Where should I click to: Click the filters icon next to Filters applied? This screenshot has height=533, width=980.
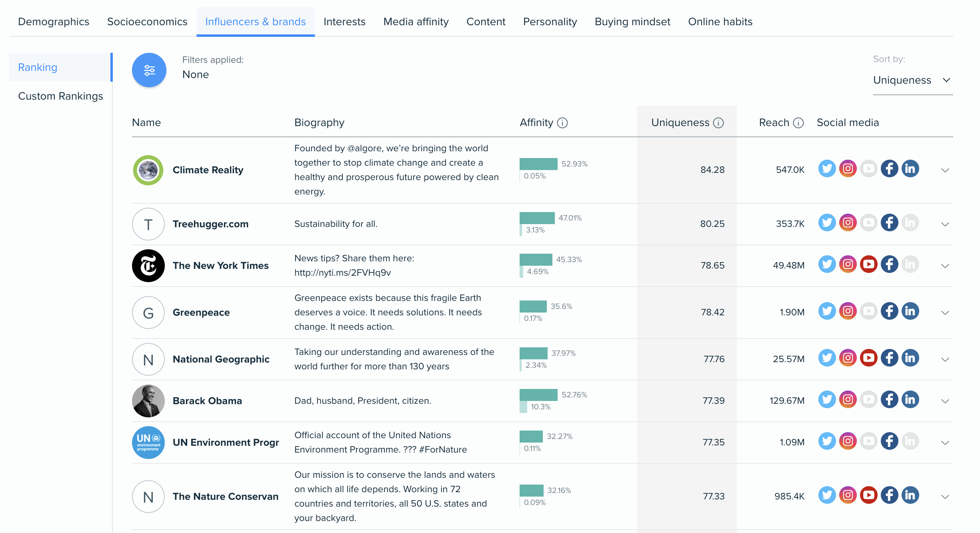(148, 68)
